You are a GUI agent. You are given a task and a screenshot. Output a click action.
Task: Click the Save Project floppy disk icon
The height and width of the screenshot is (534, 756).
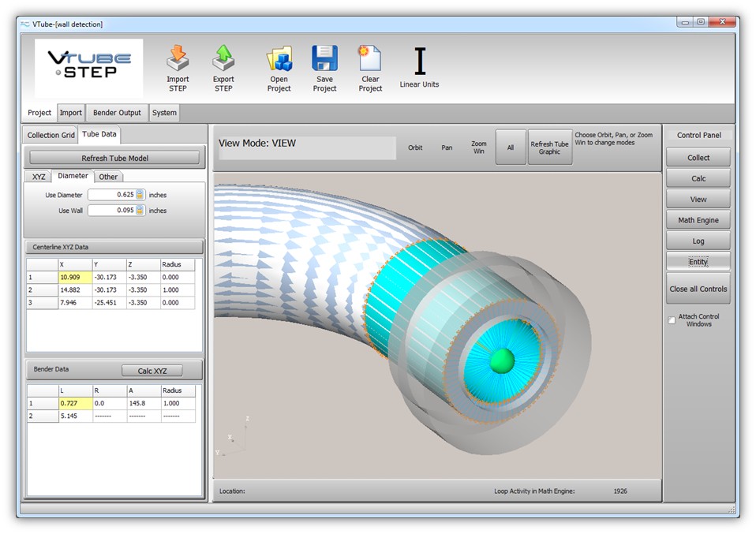click(324, 58)
